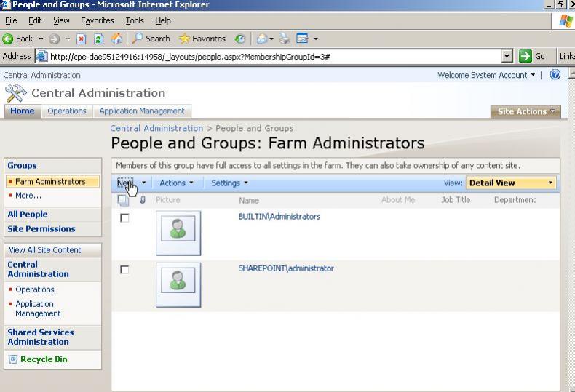Open the Back button history dropdown
Image resolution: width=575 pixels, height=392 pixels.
(x=41, y=39)
